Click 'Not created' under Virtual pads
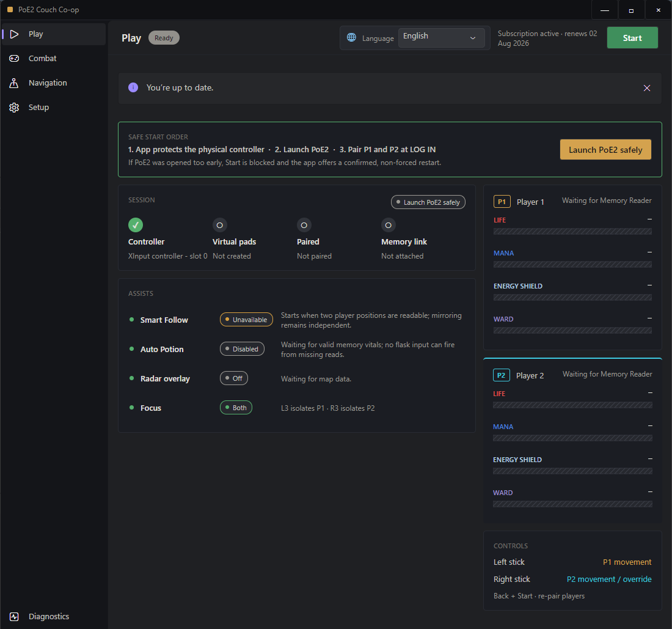The image size is (672, 629). [x=232, y=256]
